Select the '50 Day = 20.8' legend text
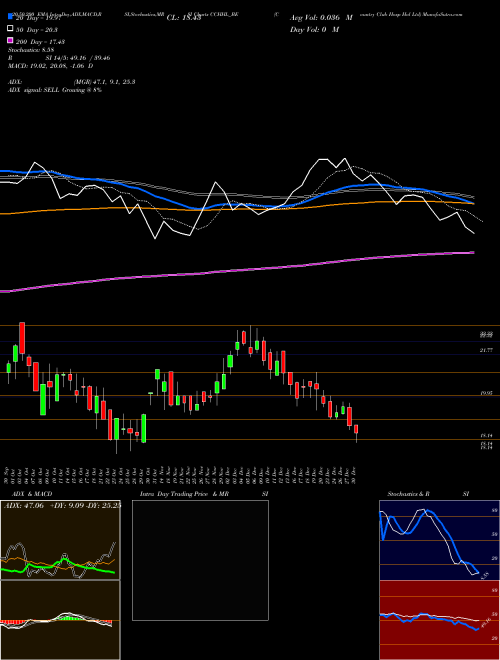500x660 pixels. pyautogui.click(x=37, y=30)
